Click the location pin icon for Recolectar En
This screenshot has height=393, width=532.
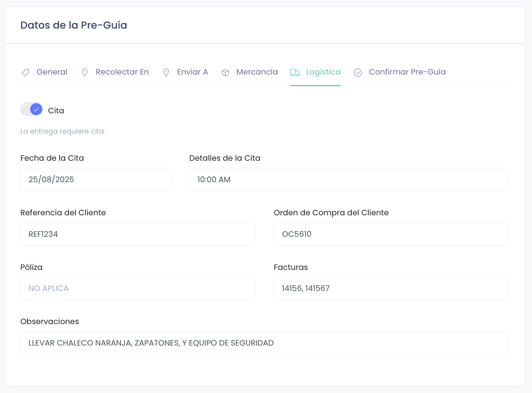click(85, 72)
